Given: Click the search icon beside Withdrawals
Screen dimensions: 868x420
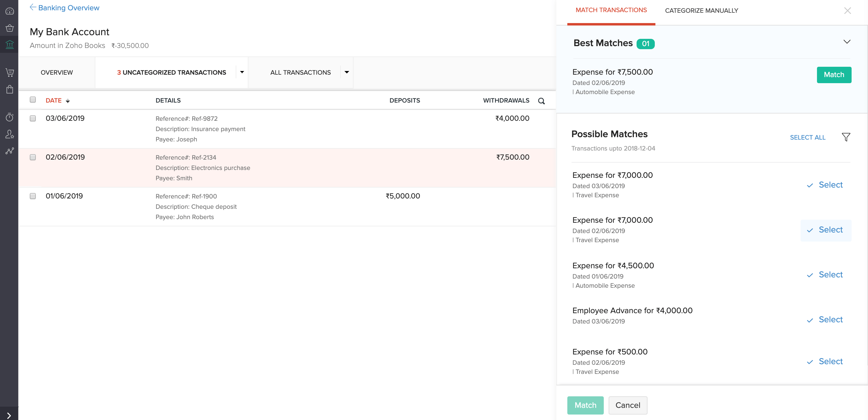Looking at the screenshot, I should tap(541, 101).
